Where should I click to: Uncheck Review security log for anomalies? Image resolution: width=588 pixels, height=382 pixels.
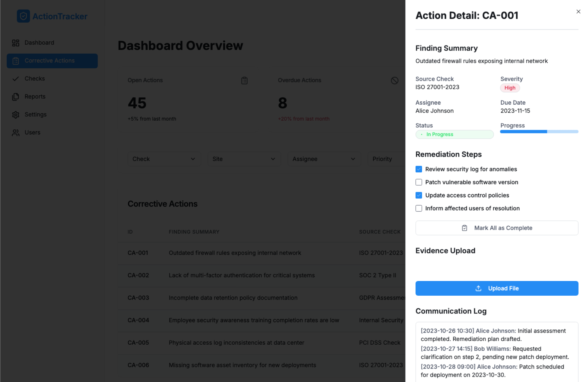click(x=419, y=169)
